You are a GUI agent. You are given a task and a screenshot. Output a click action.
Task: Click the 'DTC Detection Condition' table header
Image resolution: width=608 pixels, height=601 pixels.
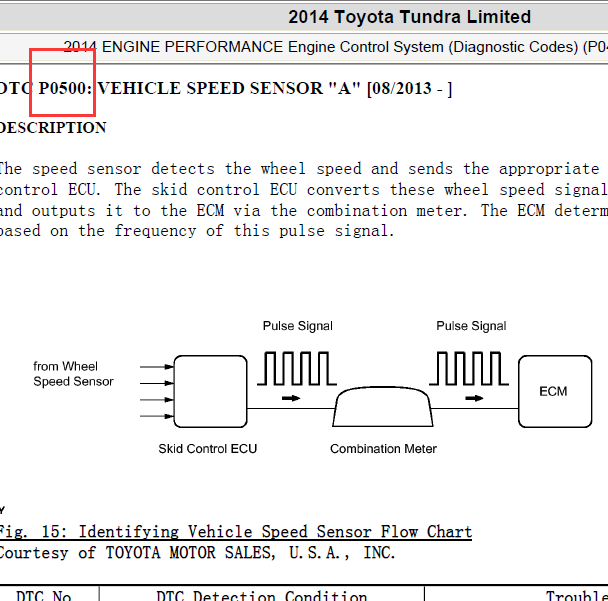262,596
